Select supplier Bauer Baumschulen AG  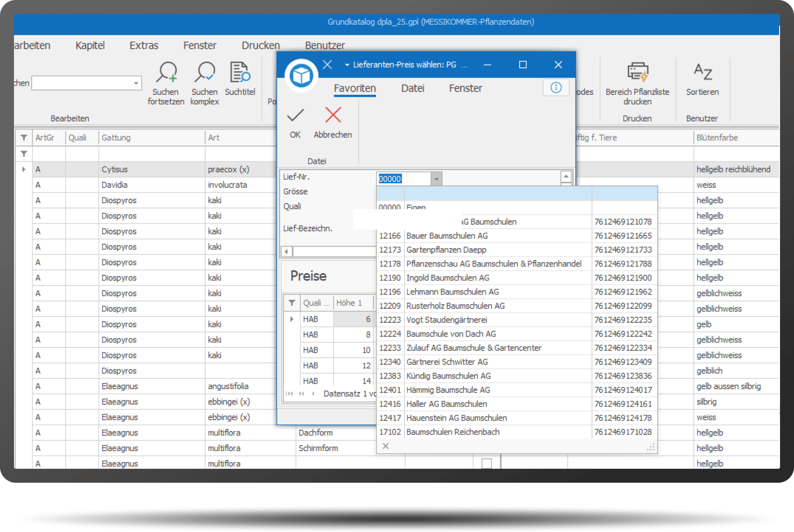coord(516,236)
